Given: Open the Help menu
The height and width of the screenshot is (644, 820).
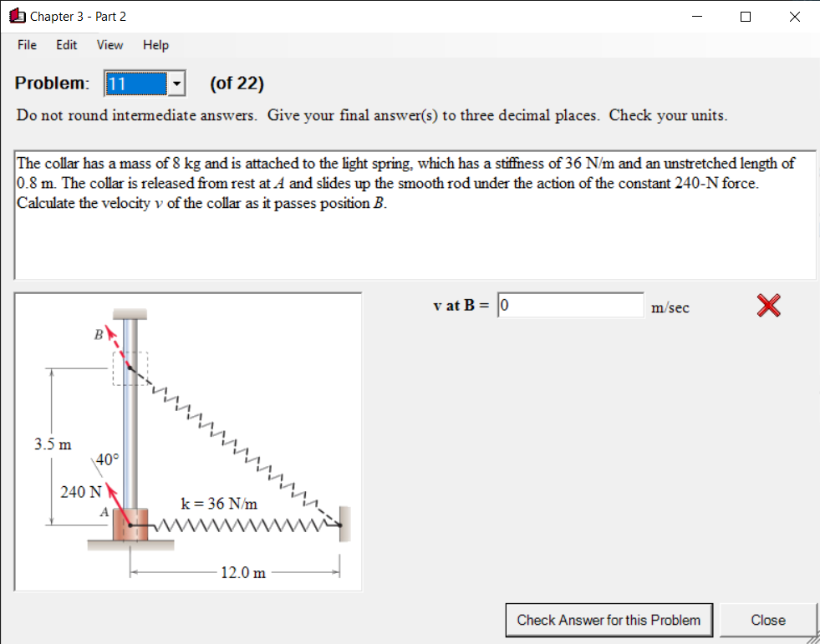Looking at the screenshot, I should coord(155,45).
